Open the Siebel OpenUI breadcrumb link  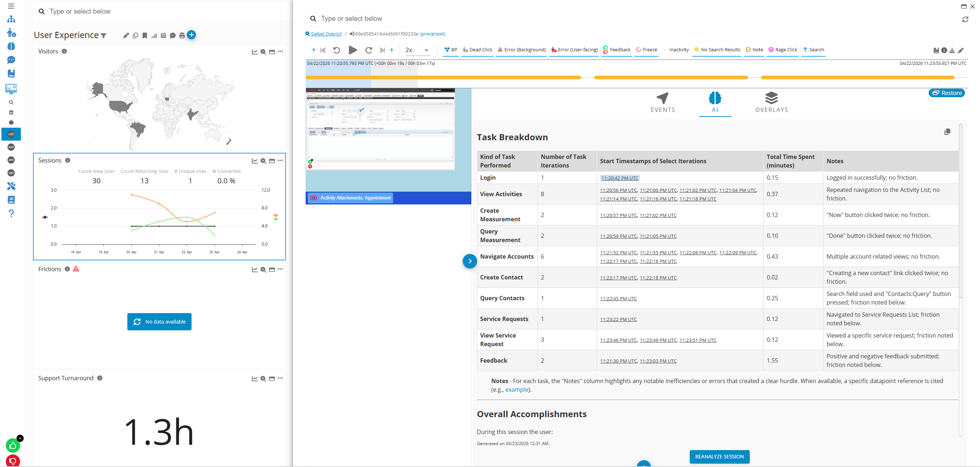point(326,34)
